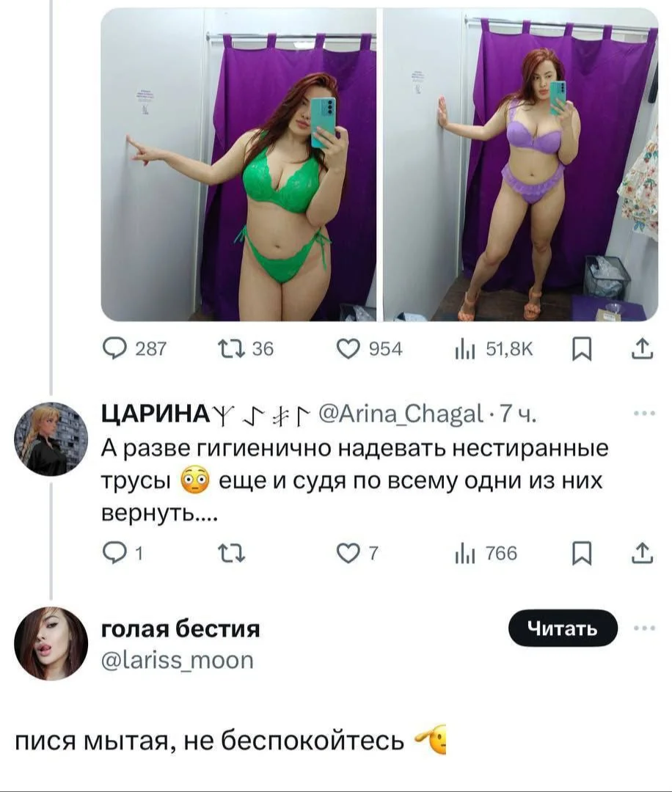Viewport: 672px width, 792px height.
Task: Open the left green outfit photo
Action: [x=238, y=165]
